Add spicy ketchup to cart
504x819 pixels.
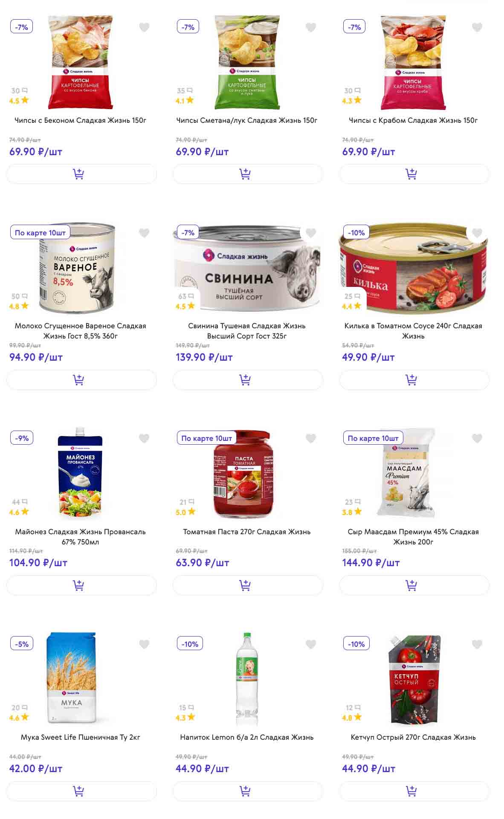pyautogui.click(x=414, y=791)
